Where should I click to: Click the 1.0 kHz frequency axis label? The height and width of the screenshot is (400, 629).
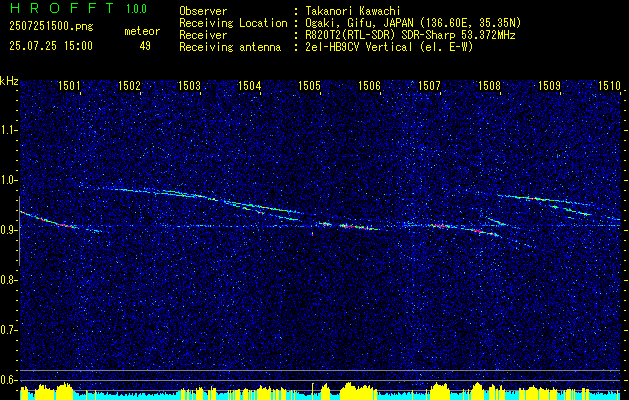(x=9, y=180)
